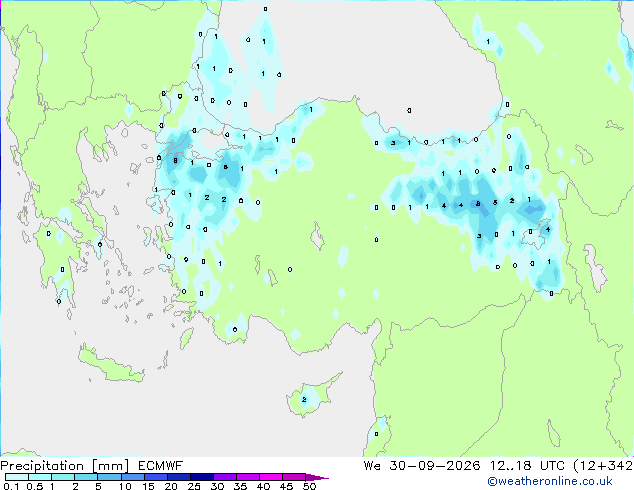Click the legend arrow beyond 50 mm
634x490 pixels.
[x=317, y=477]
